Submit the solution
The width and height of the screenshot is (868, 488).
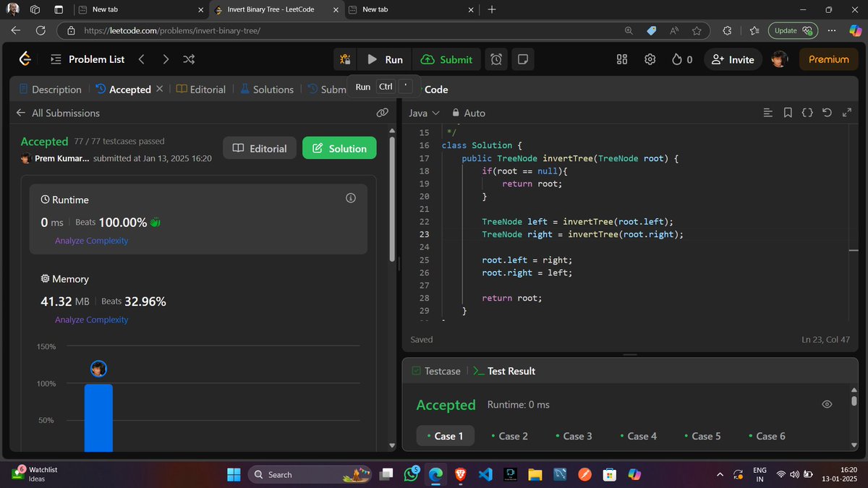(447, 59)
